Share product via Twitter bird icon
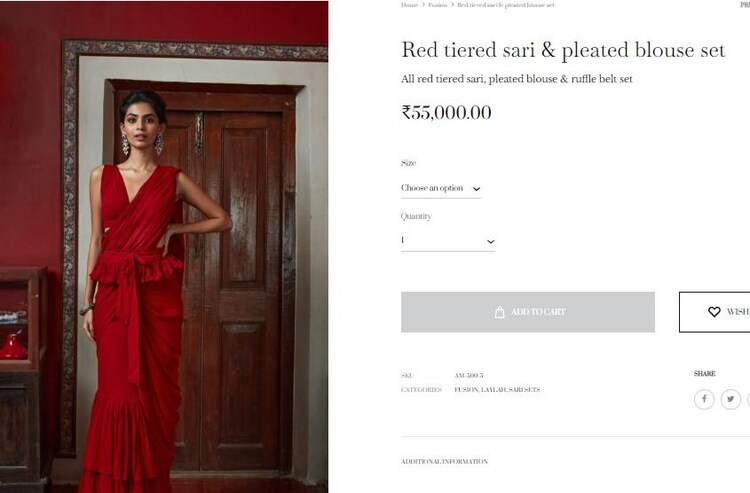 [x=730, y=399]
